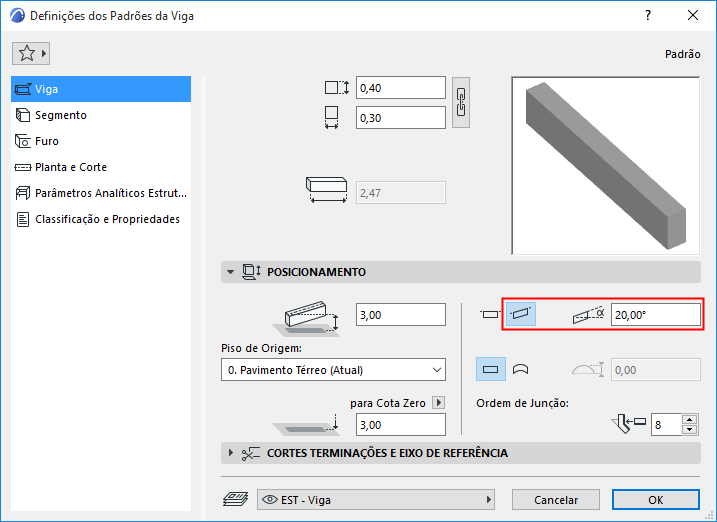717x522 pixels.
Task: Open the Piso de Origem dropdown
Action: [x=333, y=370]
